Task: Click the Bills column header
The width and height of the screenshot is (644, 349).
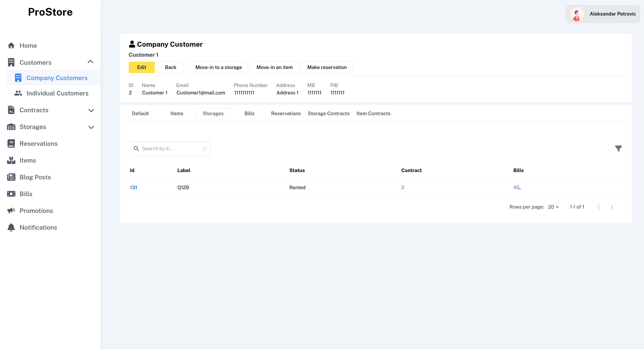Action: 518,170
